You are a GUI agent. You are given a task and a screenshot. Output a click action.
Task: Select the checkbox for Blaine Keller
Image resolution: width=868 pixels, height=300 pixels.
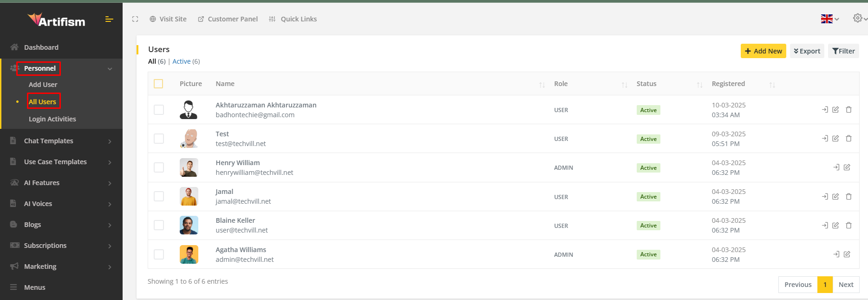(159, 226)
